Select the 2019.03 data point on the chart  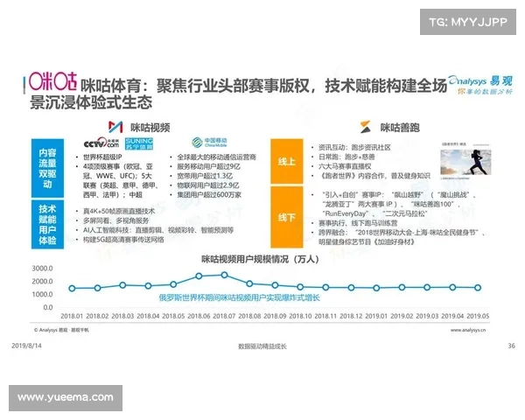[x=427, y=287]
